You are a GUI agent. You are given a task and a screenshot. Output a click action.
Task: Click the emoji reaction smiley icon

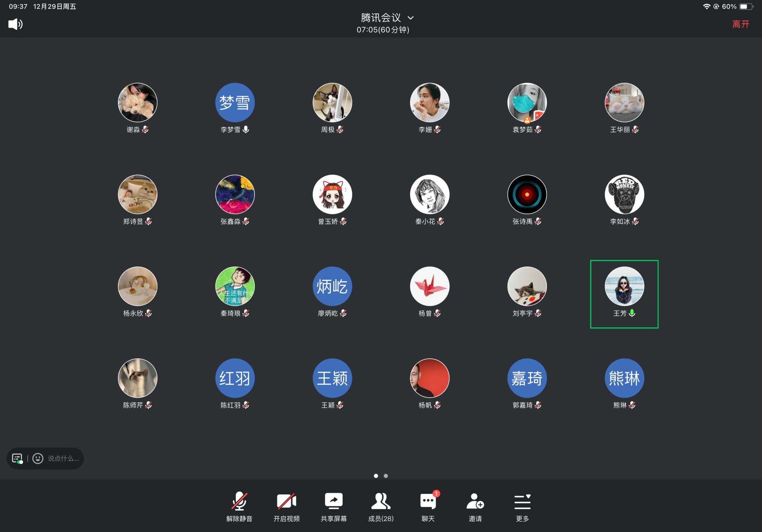click(x=38, y=458)
